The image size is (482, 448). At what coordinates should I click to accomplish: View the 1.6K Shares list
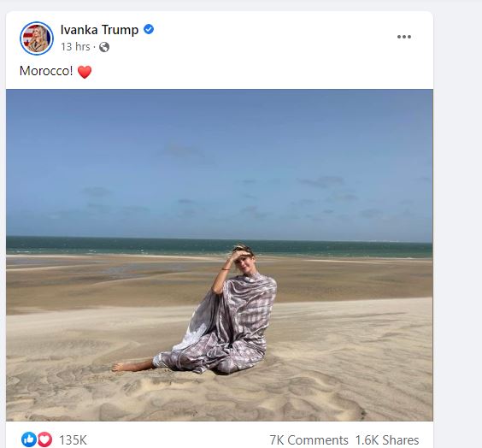[387, 440]
